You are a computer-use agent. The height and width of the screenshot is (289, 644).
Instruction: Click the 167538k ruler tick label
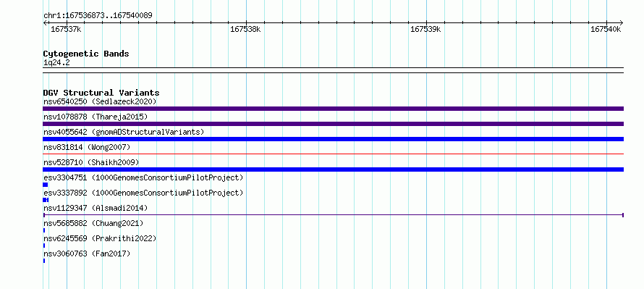click(245, 29)
